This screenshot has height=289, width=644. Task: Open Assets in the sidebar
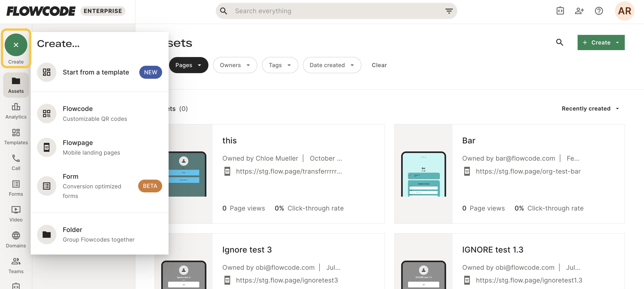tap(16, 85)
